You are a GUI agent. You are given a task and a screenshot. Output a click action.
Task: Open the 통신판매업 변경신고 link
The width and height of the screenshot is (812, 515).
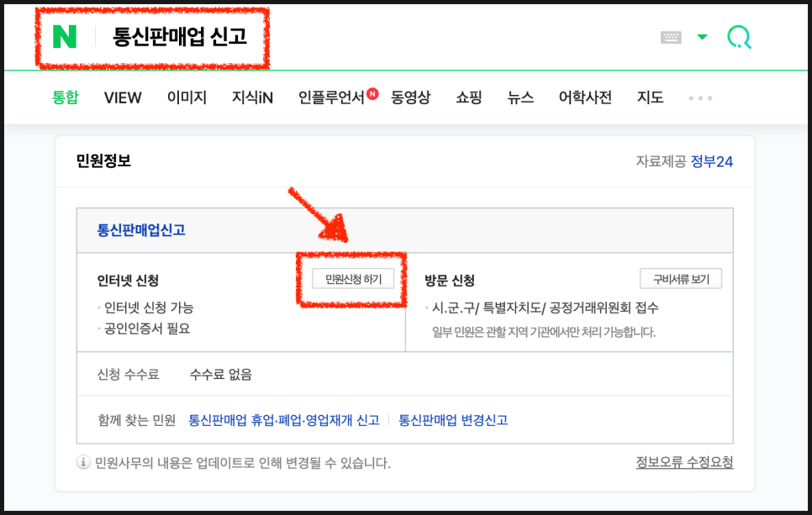(x=453, y=420)
